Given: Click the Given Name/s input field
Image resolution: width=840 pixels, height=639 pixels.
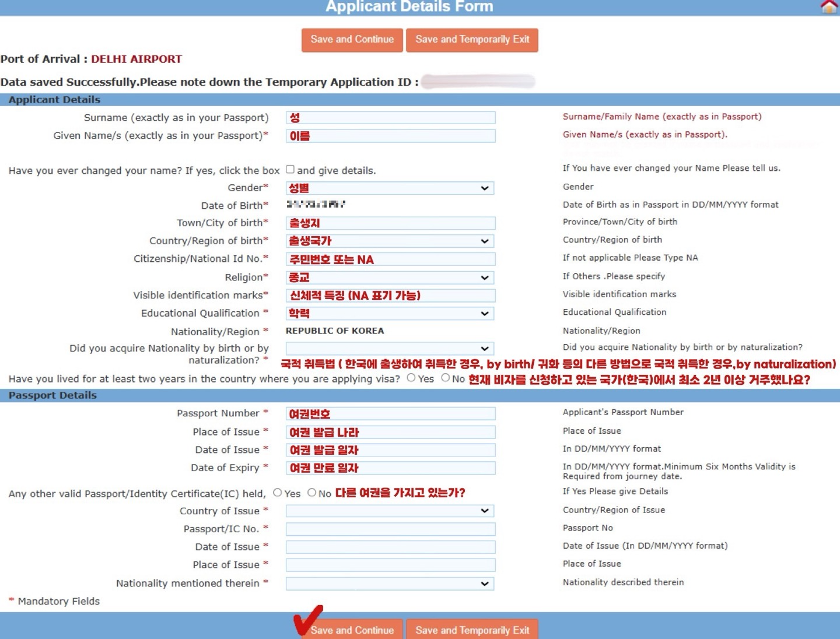Looking at the screenshot, I should 391,136.
